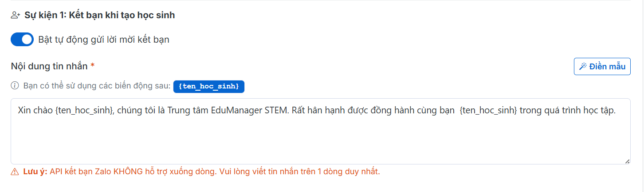This screenshot has height=192, width=644.
Task: Click the blue {ten_hoc_sinh} variable badge
Action: pos(209,87)
